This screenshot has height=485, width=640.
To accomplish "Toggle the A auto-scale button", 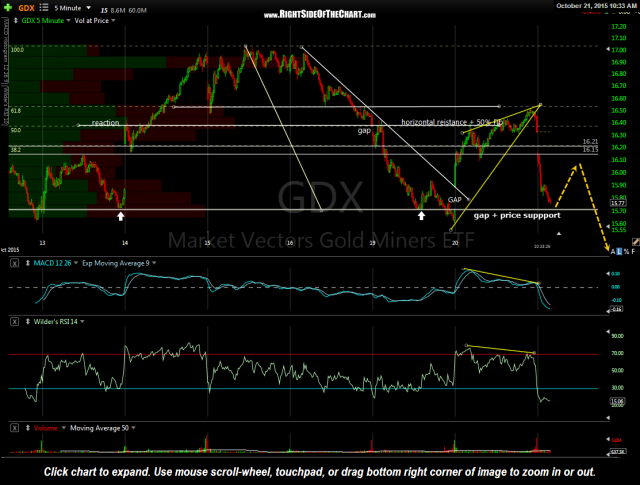I will pyautogui.click(x=613, y=252).
